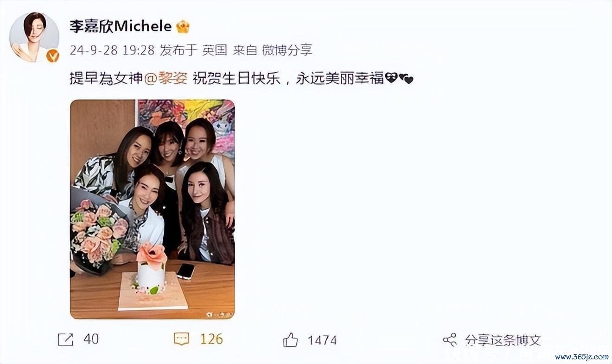The height and width of the screenshot is (364, 612).
Task: Click the 英国 location text
Action: 215,50
